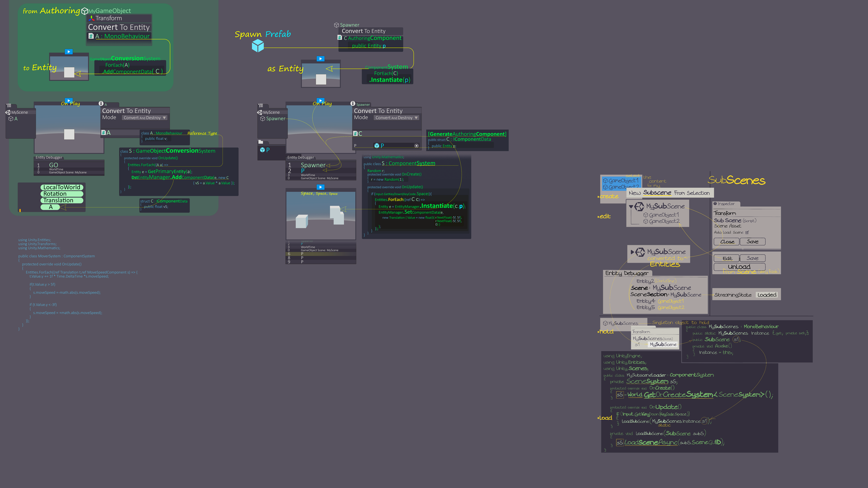
Task: Click the Unload button
Action: pyautogui.click(x=739, y=267)
